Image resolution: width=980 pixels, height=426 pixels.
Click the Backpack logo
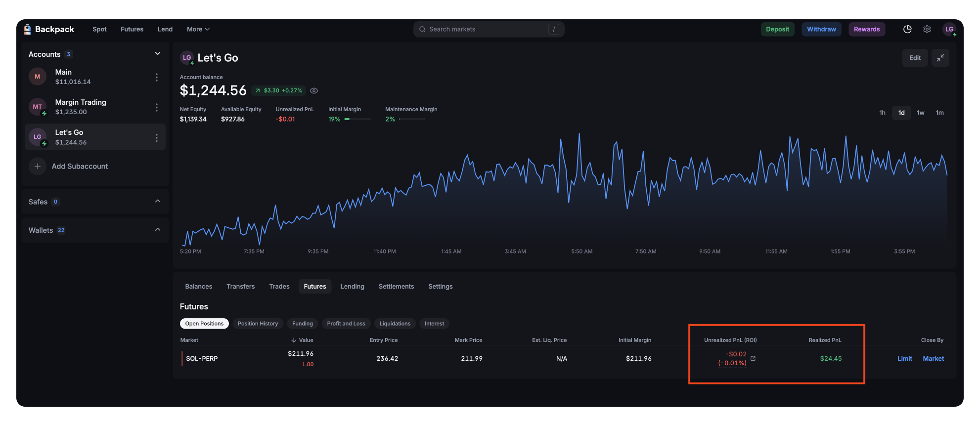[48, 29]
